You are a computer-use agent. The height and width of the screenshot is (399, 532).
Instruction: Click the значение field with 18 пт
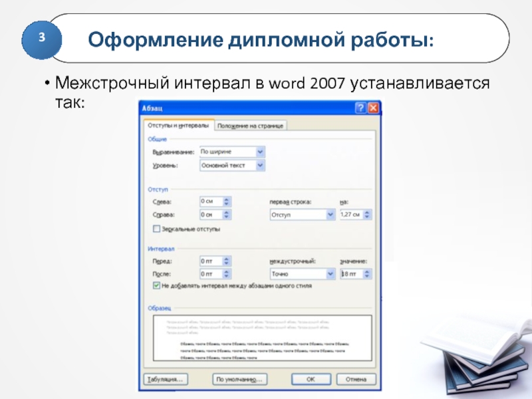tap(351, 274)
